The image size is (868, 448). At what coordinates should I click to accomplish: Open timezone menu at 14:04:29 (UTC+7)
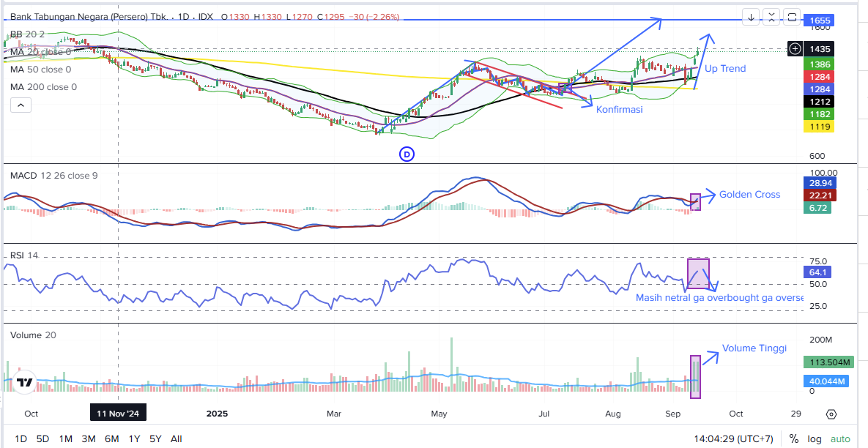[733, 439]
